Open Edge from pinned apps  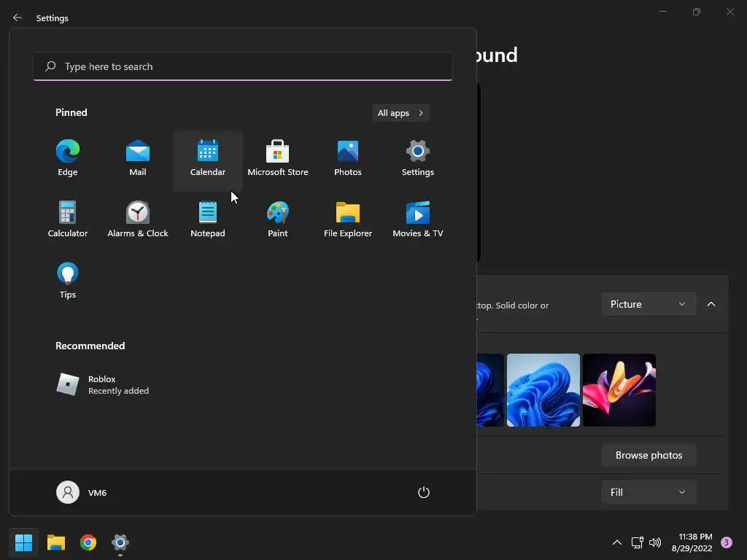click(x=68, y=158)
